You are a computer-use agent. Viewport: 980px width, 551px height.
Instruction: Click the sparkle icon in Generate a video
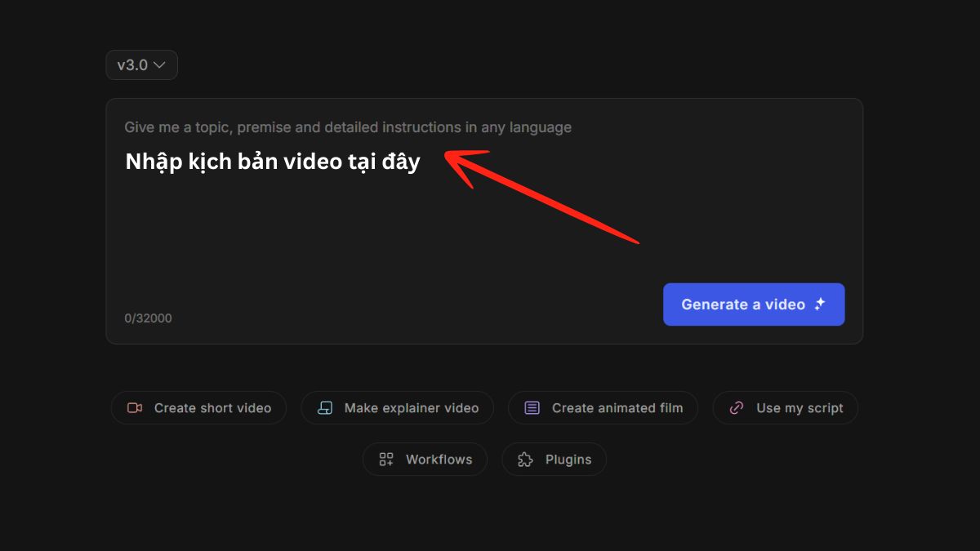click(820, 304)
